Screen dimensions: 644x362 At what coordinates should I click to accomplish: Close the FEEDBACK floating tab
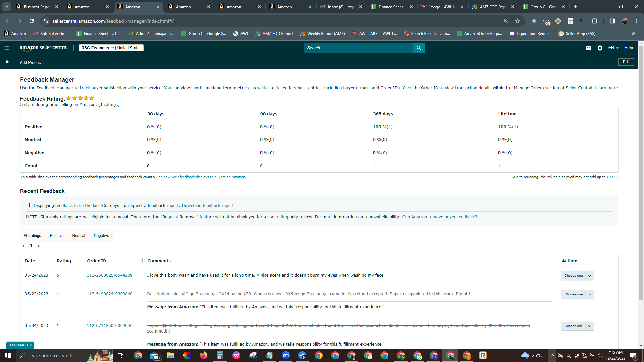(31, 345)
